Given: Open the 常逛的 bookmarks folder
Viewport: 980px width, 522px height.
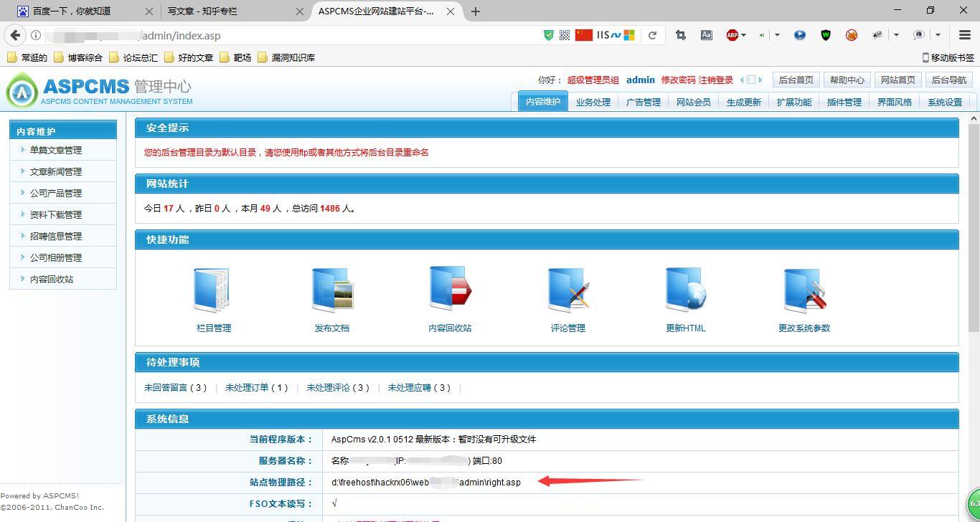Looking at the screenshot, I should coord(27,57).
